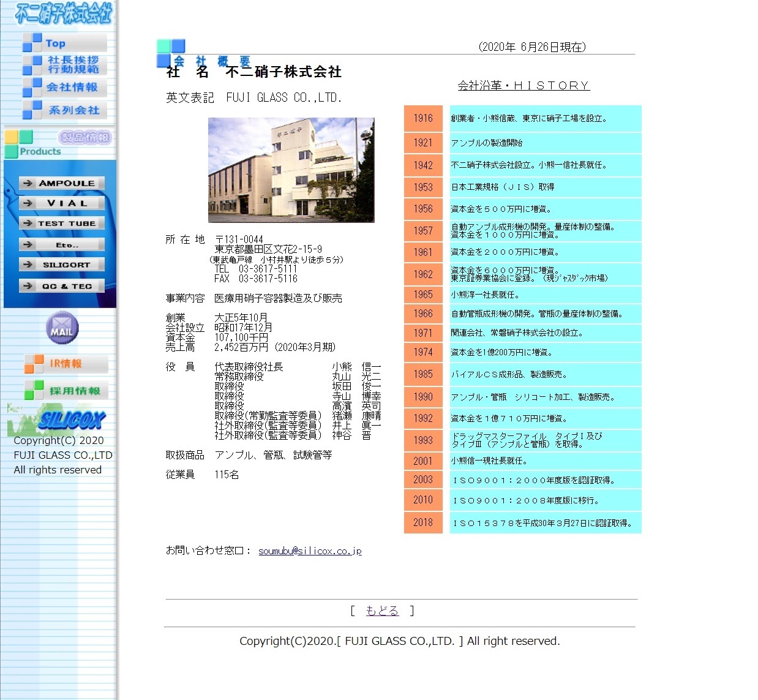The width and height of the screenshot is (758, 700).
Task: Click the 1985 year cell
Action: coord(423,374)
